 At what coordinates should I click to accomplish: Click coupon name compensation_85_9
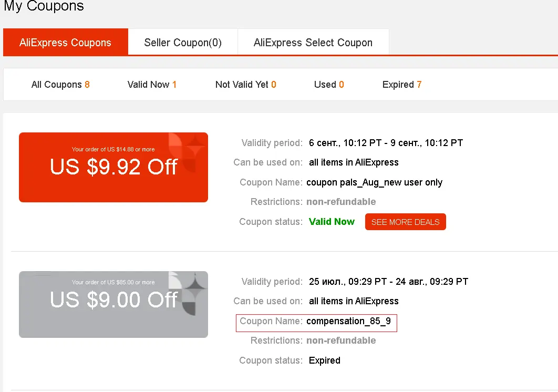348,321
